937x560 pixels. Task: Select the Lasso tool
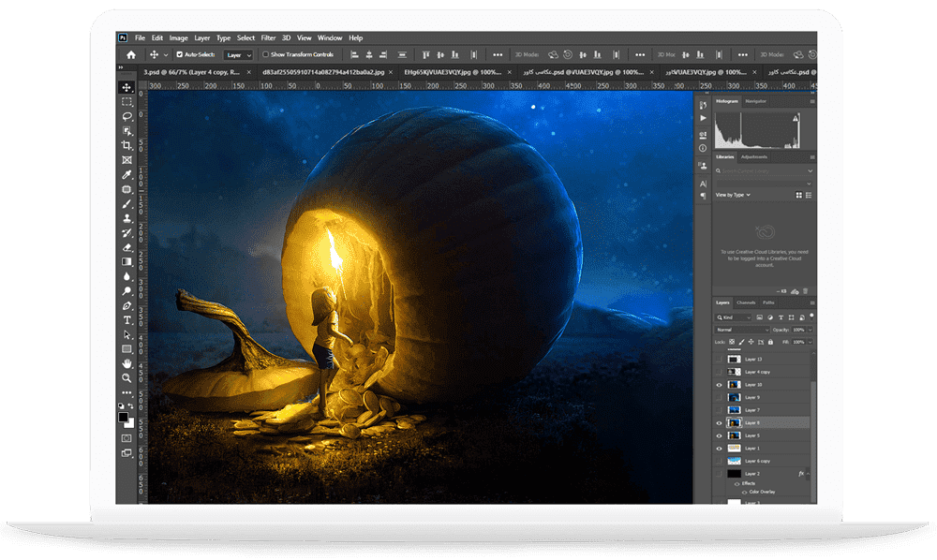tap(126, 116)
